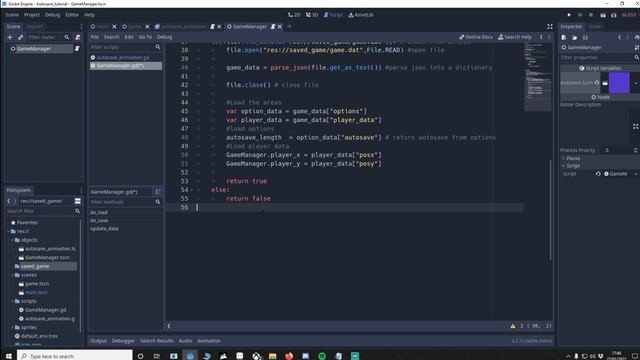This screenshot has height=360, width=640.
Task: Expand Editor Description text box
Action: (x=636, y=127)
